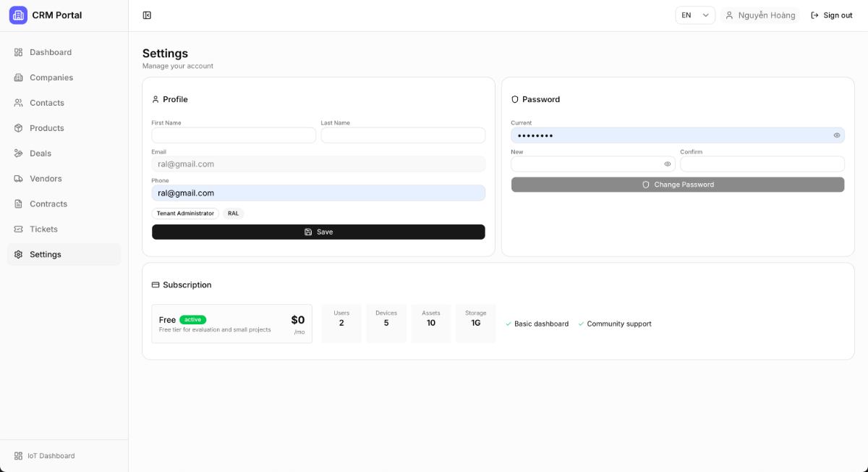Click the green active status badge
Viewport: 868px width, 472px height.
(x=193, y=320)
